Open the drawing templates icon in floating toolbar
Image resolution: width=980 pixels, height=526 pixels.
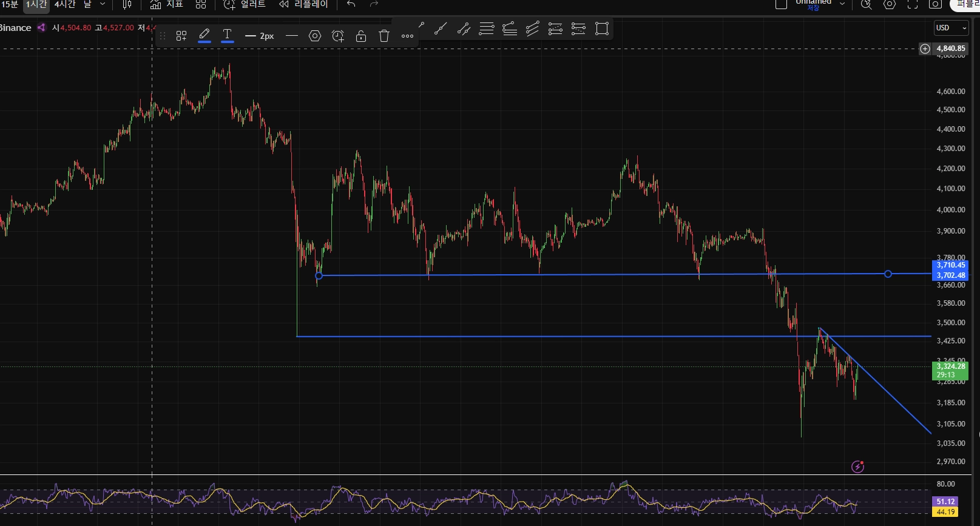pyautogui.click(x=181, y=36)
